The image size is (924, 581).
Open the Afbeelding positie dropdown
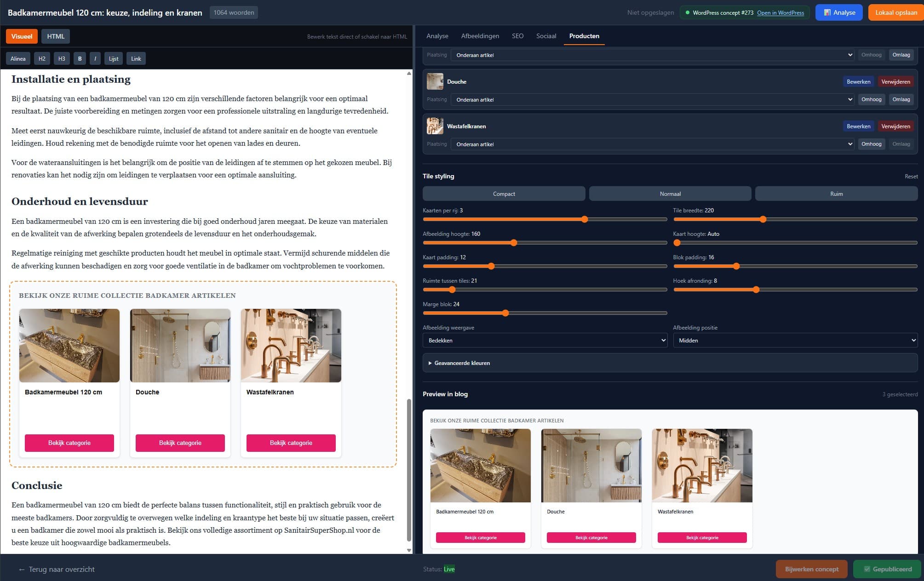tap(795, 340)
